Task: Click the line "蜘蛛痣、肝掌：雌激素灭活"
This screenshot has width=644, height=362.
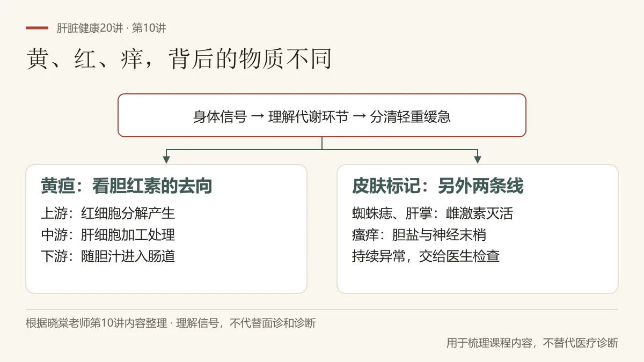Action: pyautogui.click(x=433, y=213)
